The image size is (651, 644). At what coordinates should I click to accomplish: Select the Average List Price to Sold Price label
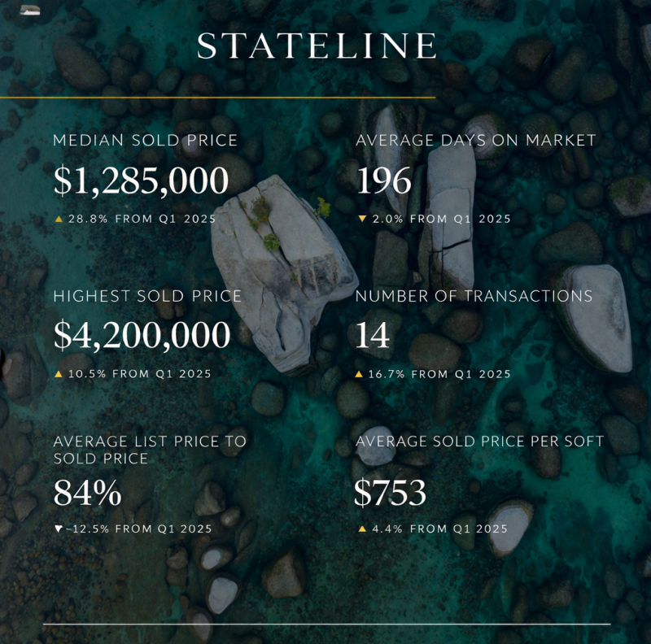tap(150, 450)
